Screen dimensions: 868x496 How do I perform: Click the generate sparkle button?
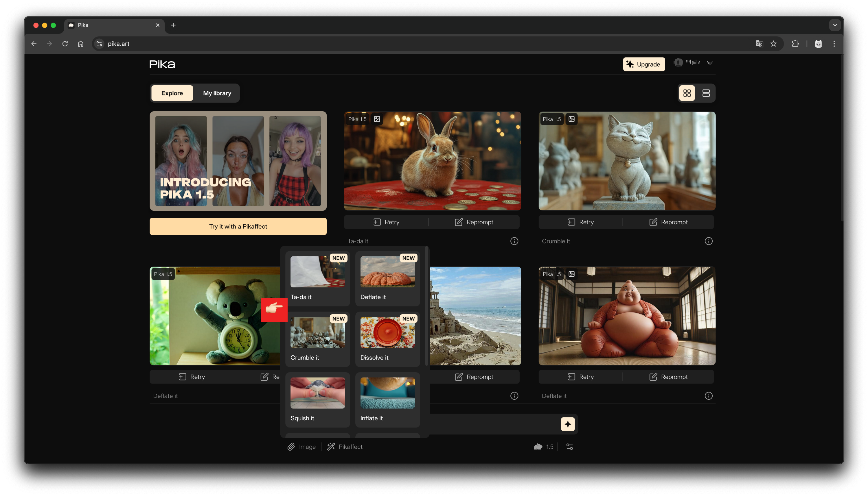coord(568,424)
